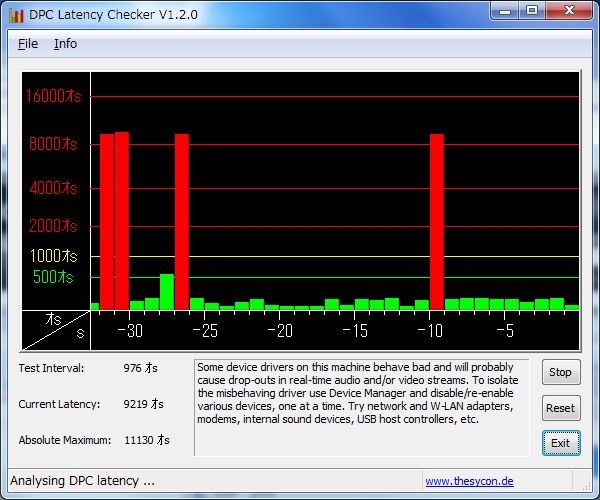
Task: Click the -25 time axis label
Action: [205, 331]
